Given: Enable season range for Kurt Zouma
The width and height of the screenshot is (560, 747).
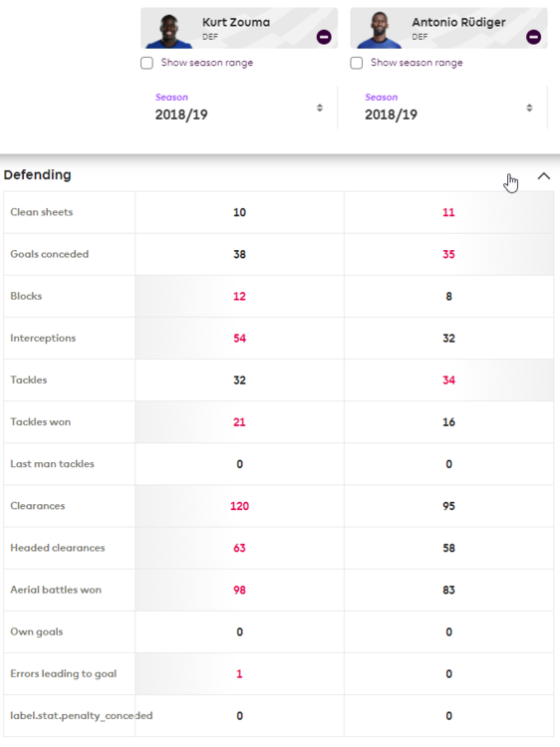Looking at the screenshot, I should pos(146,63).
